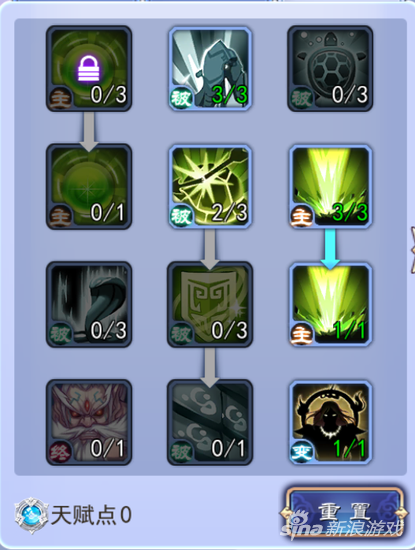Screen dimensions: 415x550
Task: Click the purple padlock on locked skill
Action: pyautogui.click(x=88, y=68)
